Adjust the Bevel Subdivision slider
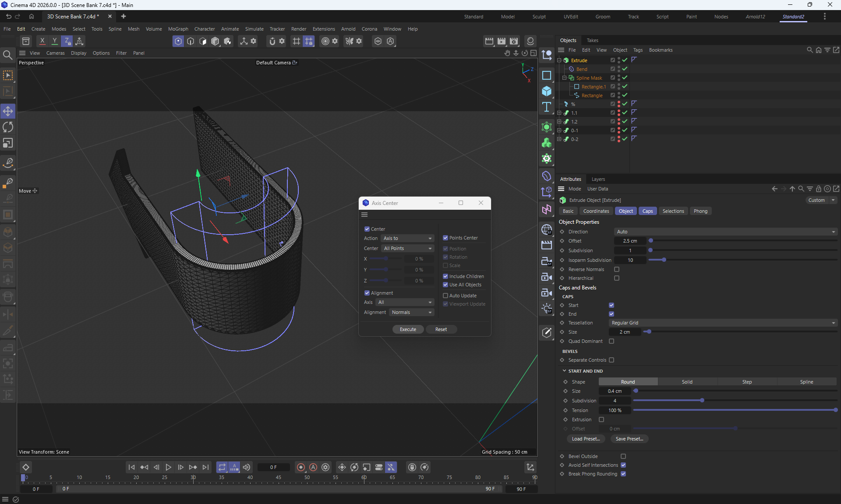 click(702, 401)
